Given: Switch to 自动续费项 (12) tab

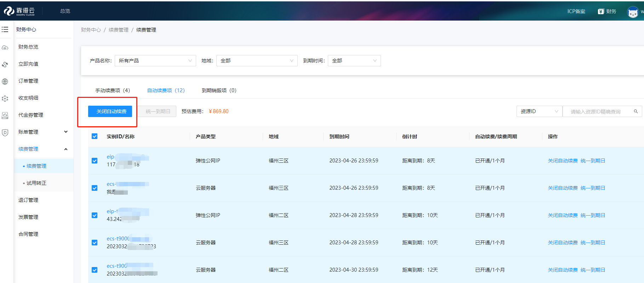Looking at the screenshot, I should tap(166, 90).
